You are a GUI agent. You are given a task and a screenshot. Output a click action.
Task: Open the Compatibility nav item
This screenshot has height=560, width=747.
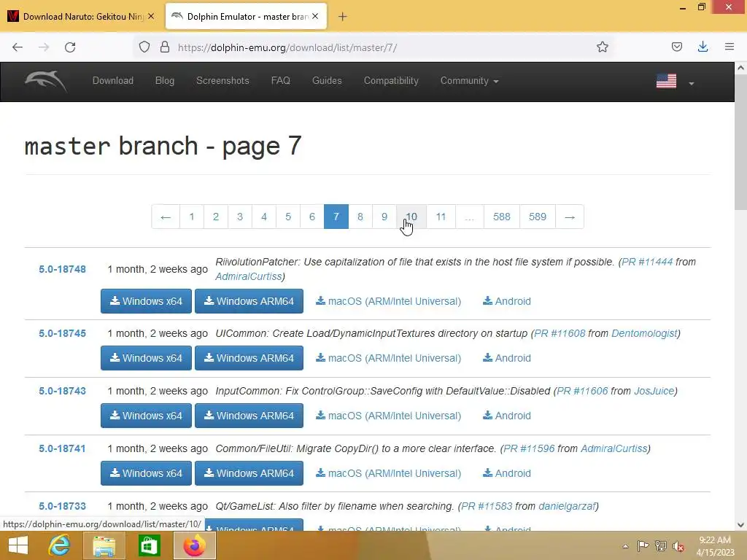click(391, 80)
